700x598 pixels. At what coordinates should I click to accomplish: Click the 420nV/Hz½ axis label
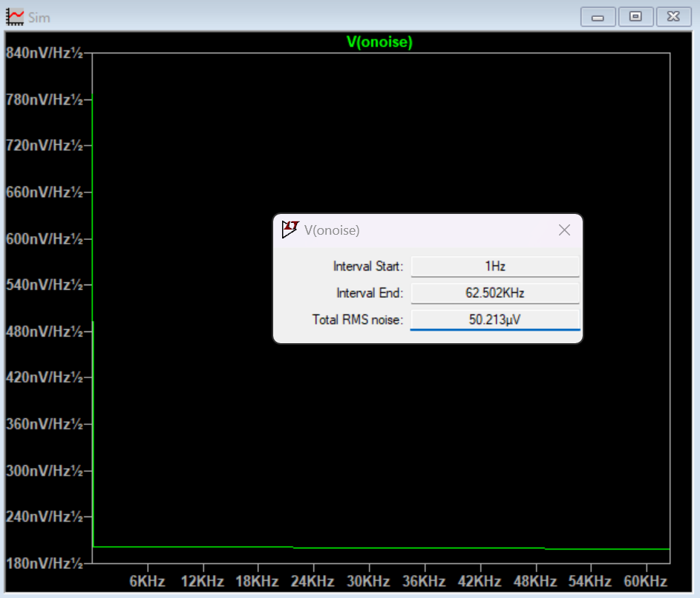(x=45, y=377)
